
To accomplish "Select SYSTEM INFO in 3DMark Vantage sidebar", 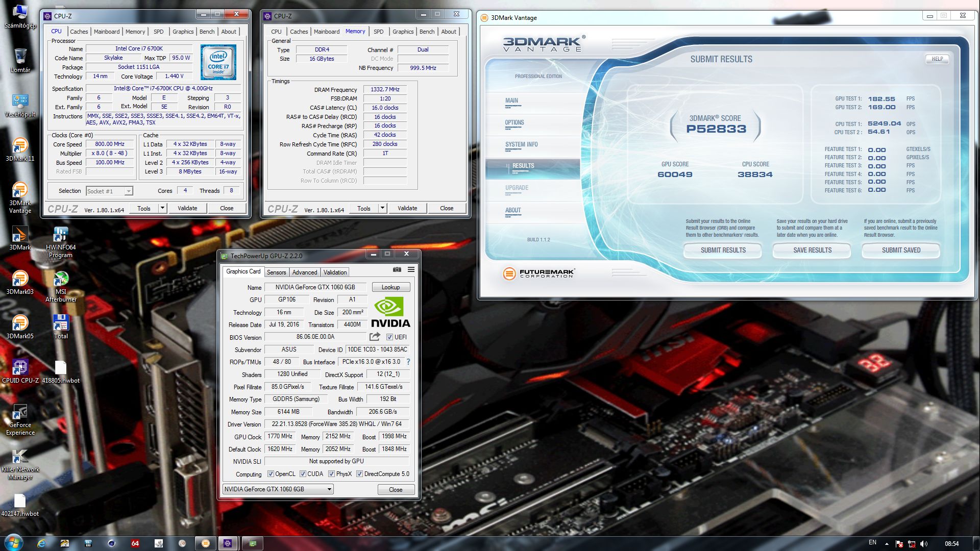I will click(521, 145).
